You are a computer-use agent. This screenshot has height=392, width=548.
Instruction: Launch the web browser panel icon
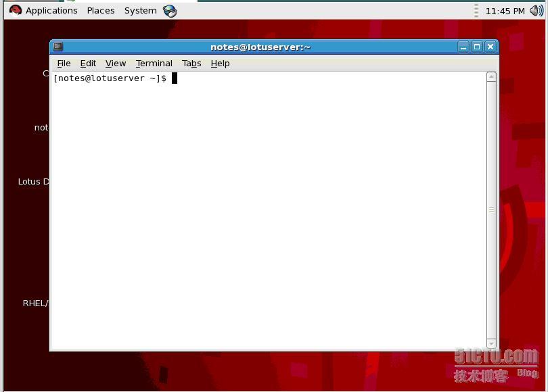click(x=170, y=11)
